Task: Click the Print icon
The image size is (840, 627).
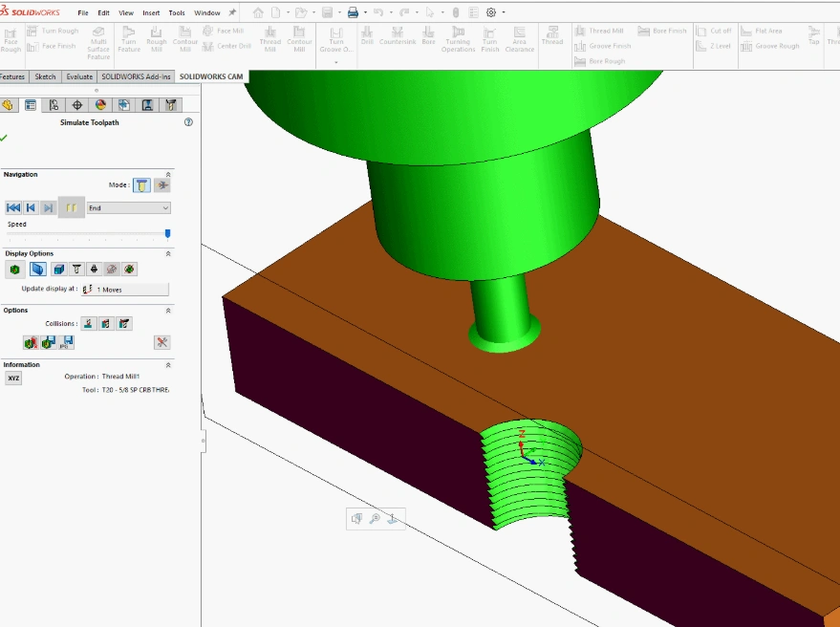Action: (353, 12)
